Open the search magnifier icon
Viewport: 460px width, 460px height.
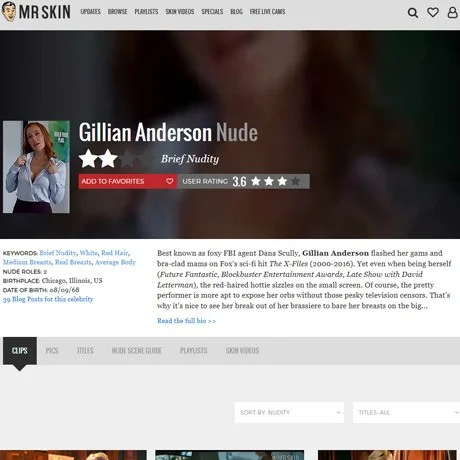tap(413, 13)
